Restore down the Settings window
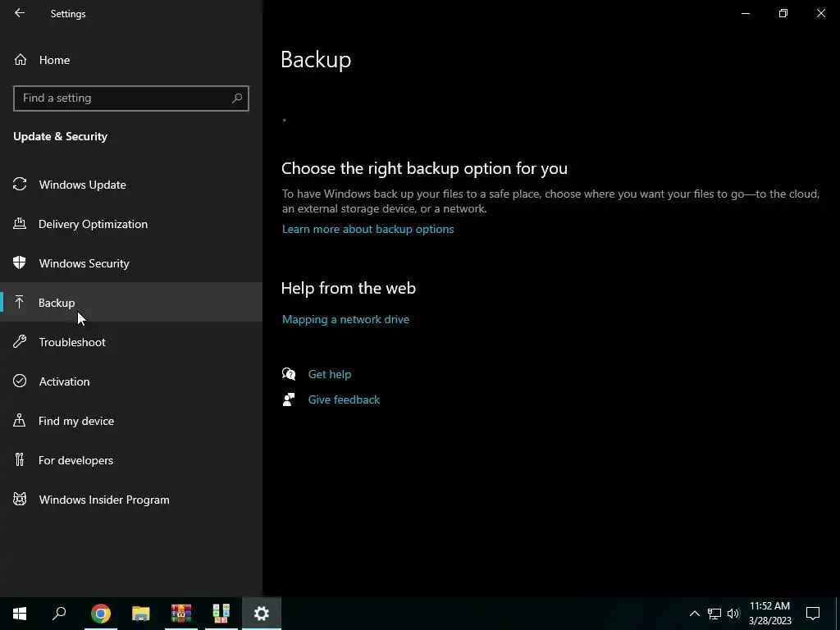The width and height of the screenshot is (840, 630). pos(783,13)
